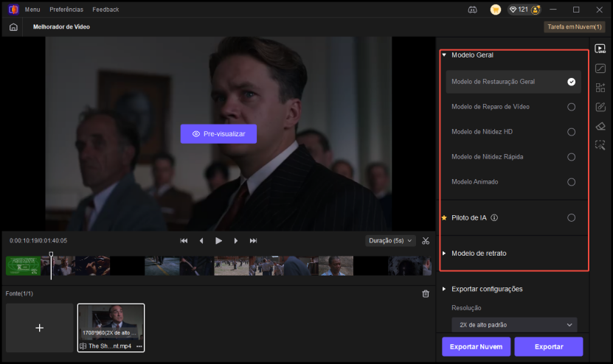Open the three-dot menu on video thumbnail
The width and height of the screenshot is (613, 364).
[x=139, y=346]
